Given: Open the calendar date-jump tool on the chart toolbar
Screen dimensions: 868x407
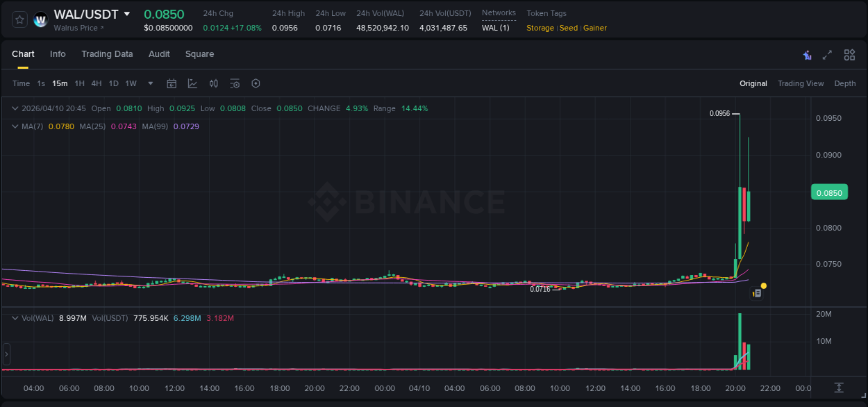Looking at the screenshot, I should coord(172,83).
